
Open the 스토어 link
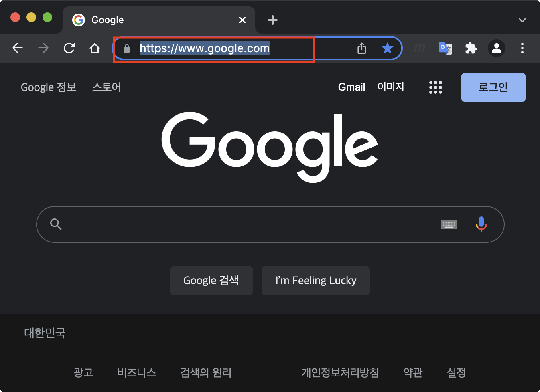[107, 87]
